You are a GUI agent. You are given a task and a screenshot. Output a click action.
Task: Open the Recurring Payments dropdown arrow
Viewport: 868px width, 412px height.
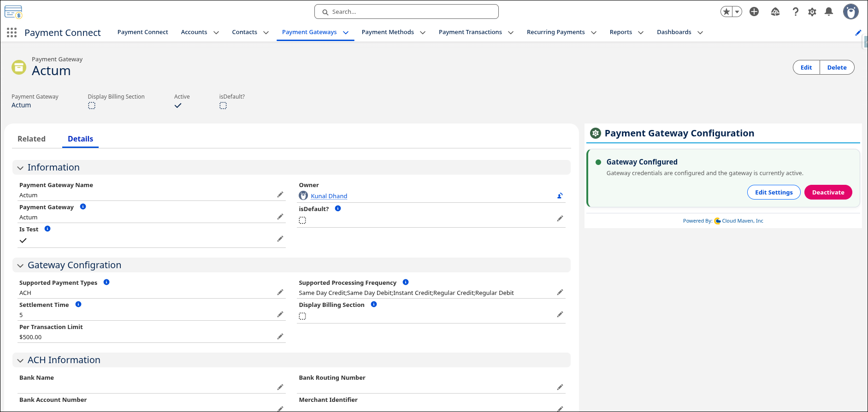coord(594,32)
